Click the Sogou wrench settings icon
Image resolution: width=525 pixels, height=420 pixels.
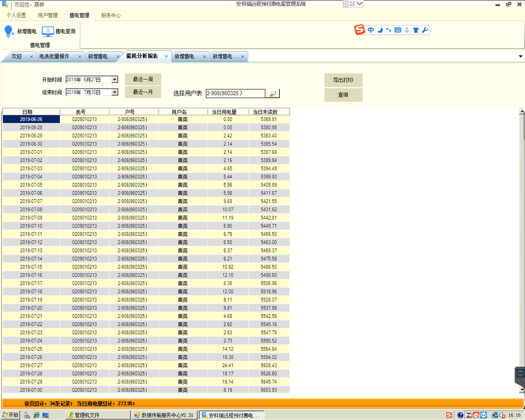point(425,30)
